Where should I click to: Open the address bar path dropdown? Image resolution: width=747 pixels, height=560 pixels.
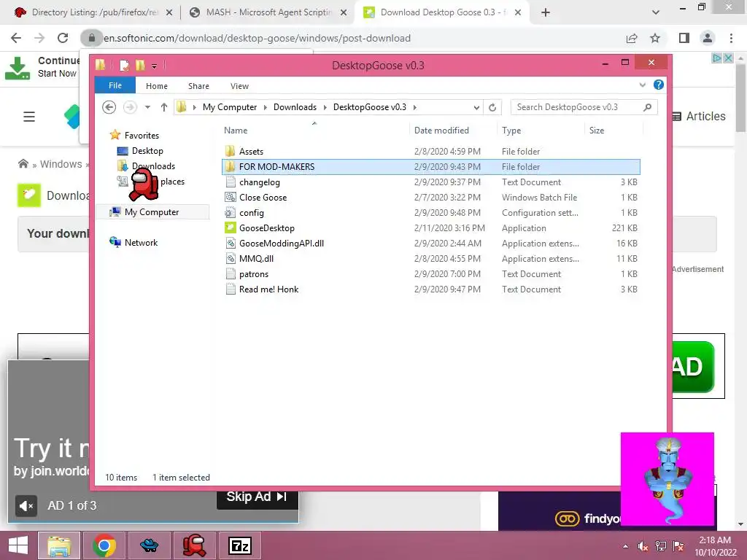coord(476,108)
